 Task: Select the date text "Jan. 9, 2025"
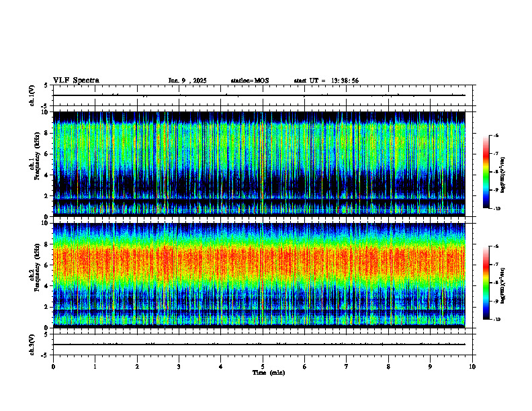[187, 81]
